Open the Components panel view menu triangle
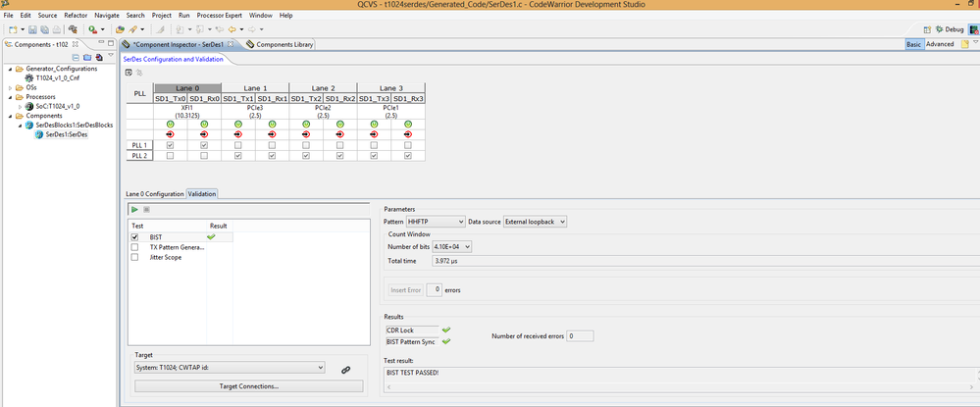This screenshot has width=980, height=407. [111, 56]
